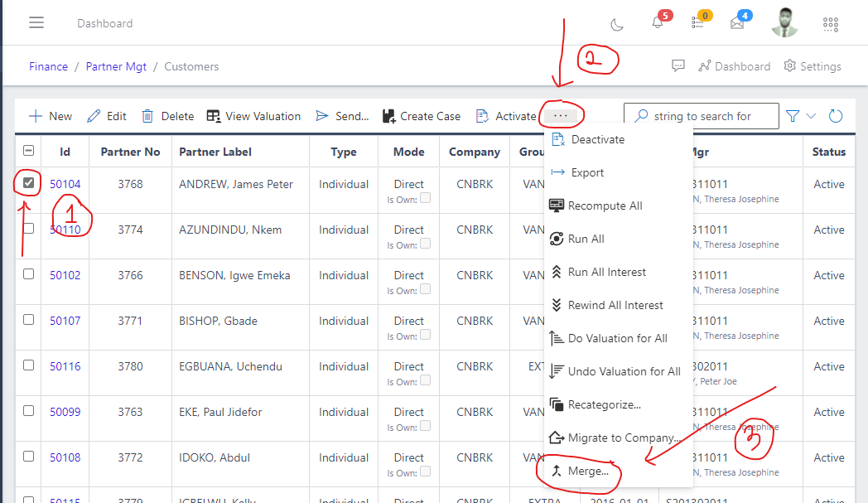Image resolution: width=868 pixels, height=503 pixels.
Task: Click the New button in toolbar
Action: [51, 116]
